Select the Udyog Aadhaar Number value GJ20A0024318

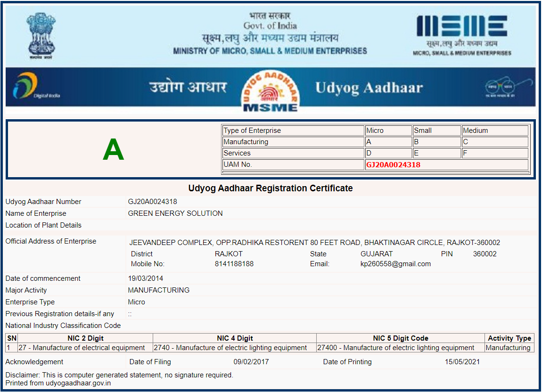click(152, 202)
